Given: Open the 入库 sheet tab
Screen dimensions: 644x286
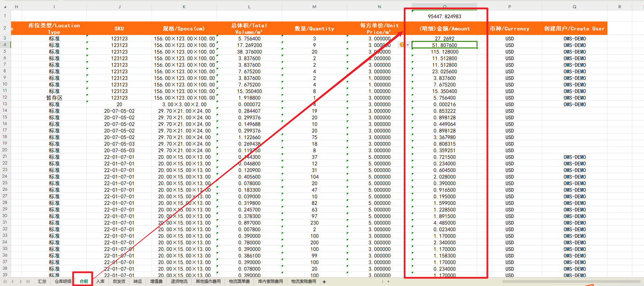Looking at the screenshot, I should (x=100, y=281).
